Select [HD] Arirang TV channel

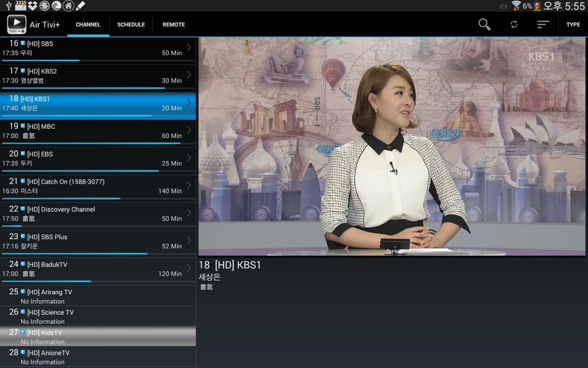pos(98,296)
